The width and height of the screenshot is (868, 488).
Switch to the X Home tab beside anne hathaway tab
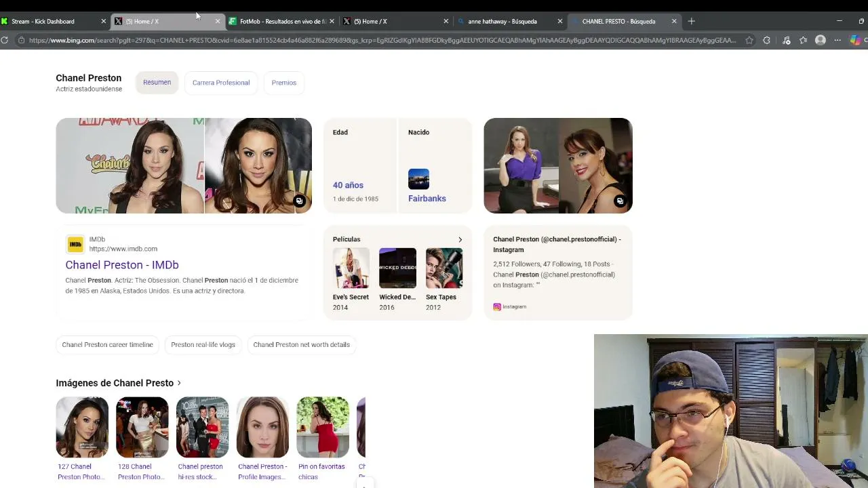[395, 21]
